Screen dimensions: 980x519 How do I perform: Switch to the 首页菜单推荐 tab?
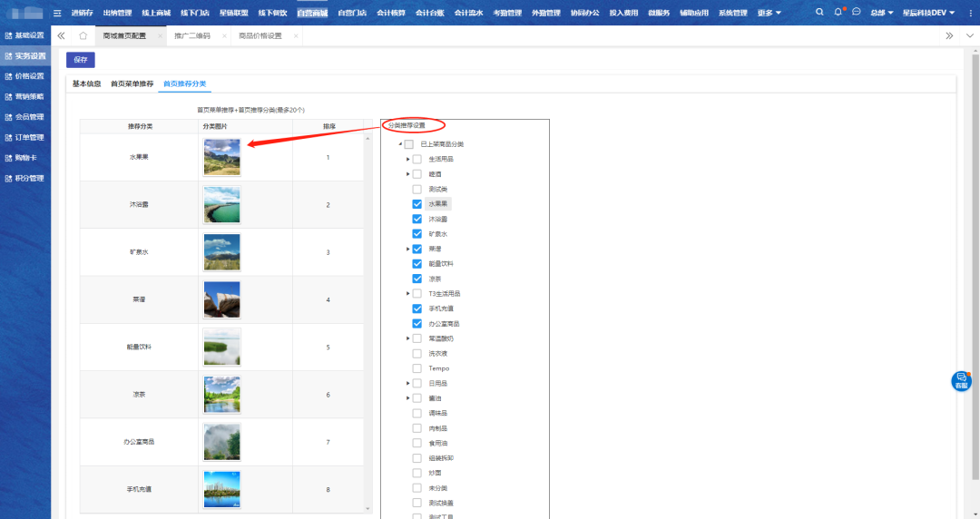coord(132,83)
